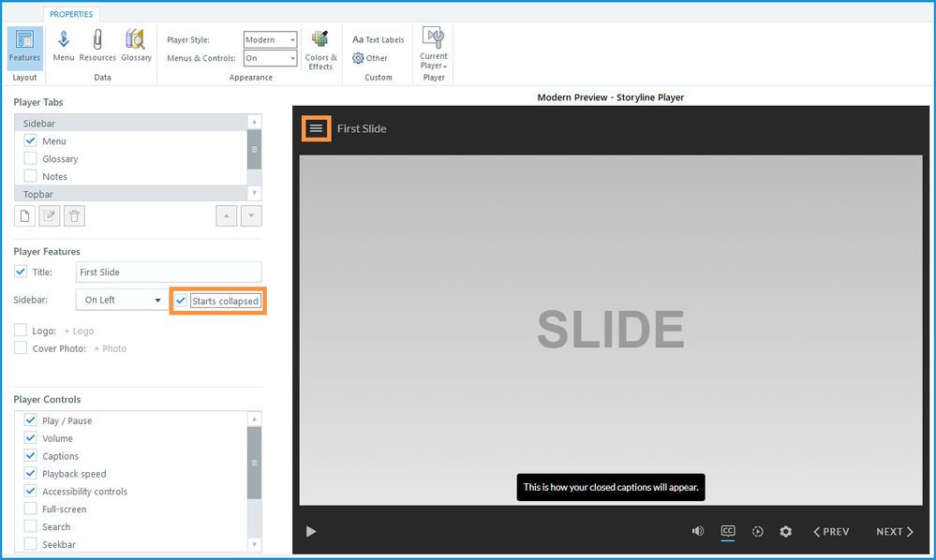Open the Glossary settings
936x560 pixels.
coord(136,46)
